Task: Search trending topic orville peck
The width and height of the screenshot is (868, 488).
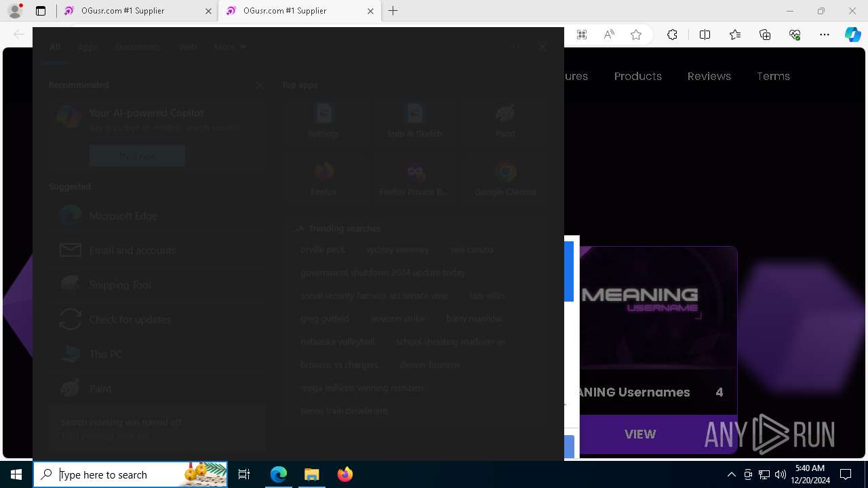Action: coord(323,249)
